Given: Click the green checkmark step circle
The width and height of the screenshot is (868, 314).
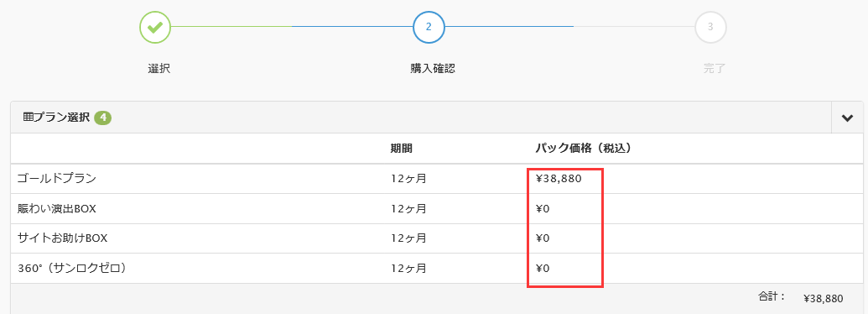Looking at the screenshot, I should click(x=155, y=27).
